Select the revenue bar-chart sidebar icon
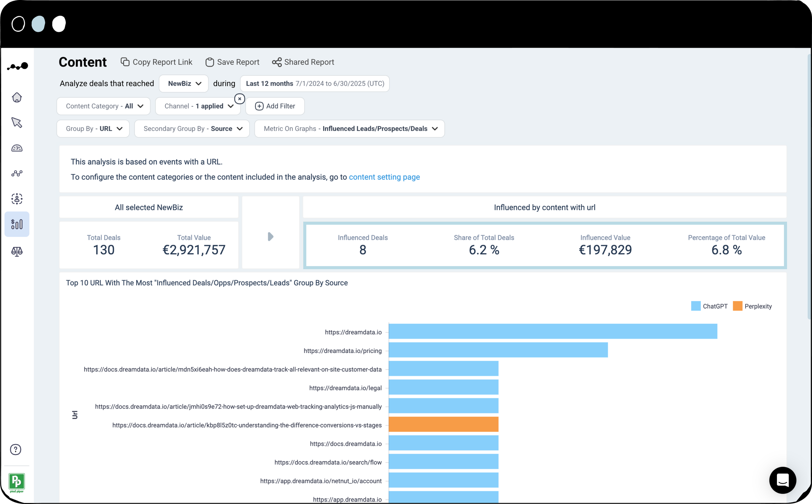 click(x=17, y=224)
